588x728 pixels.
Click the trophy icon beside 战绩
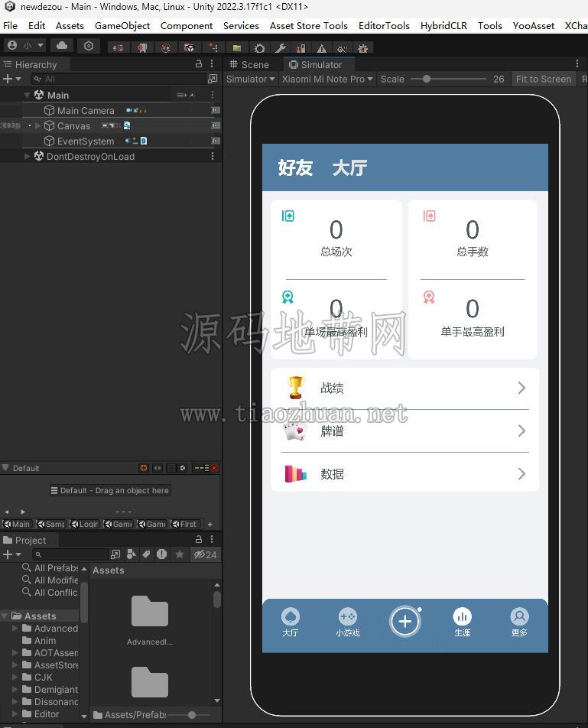pos(296,388)
